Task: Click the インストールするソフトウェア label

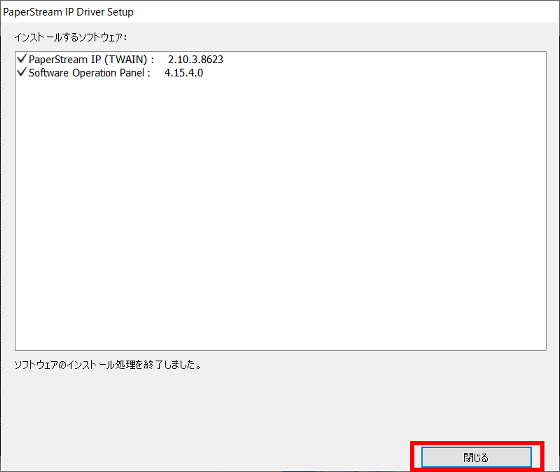Action: click(x=70, y=37)
